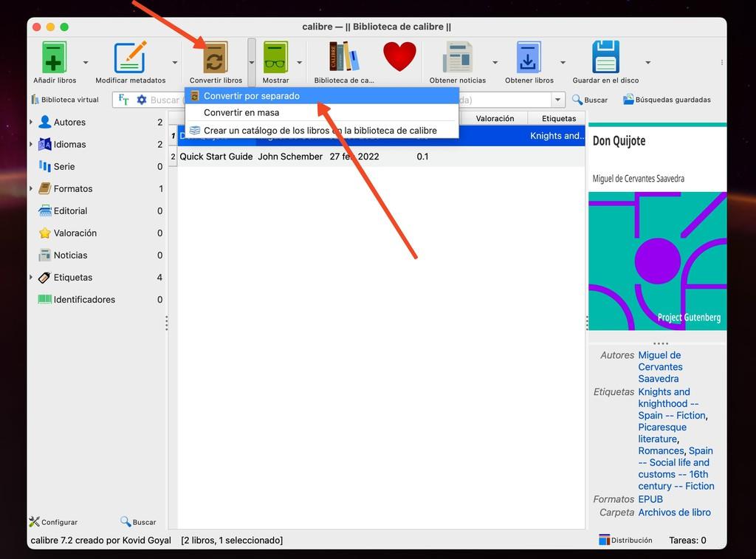Viewport: 756px width, 559px height.
Task: Open the Miguel de Cervantes Saavedra author link
Action: (660, 367)
